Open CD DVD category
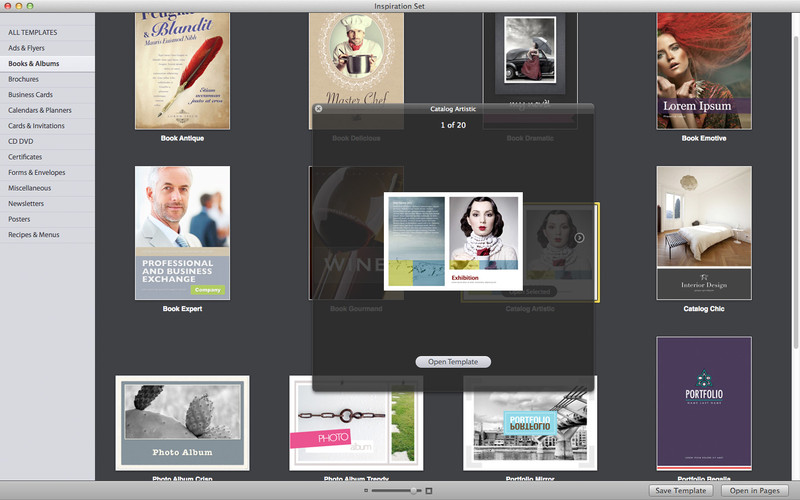 pyautogui.click(x=47, y=141)
